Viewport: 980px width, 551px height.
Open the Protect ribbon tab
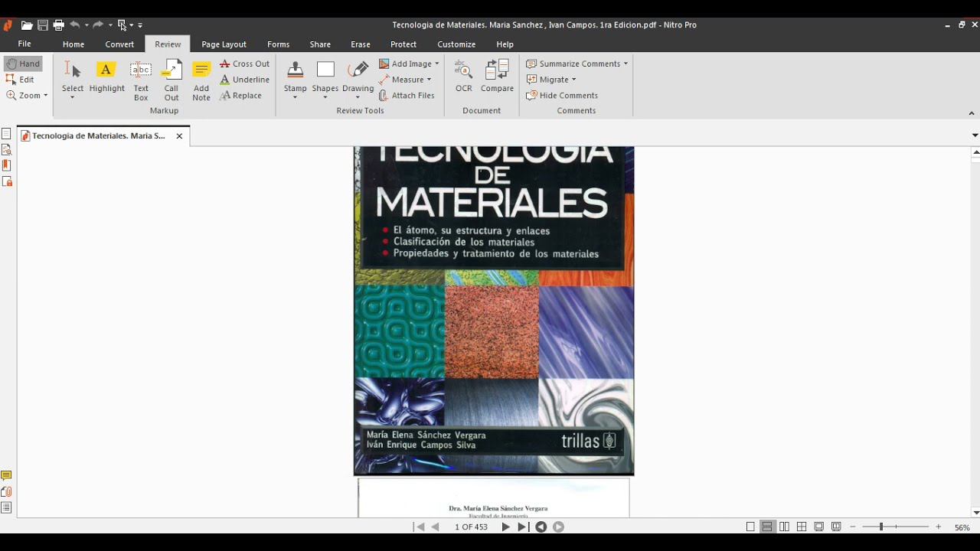403,44
